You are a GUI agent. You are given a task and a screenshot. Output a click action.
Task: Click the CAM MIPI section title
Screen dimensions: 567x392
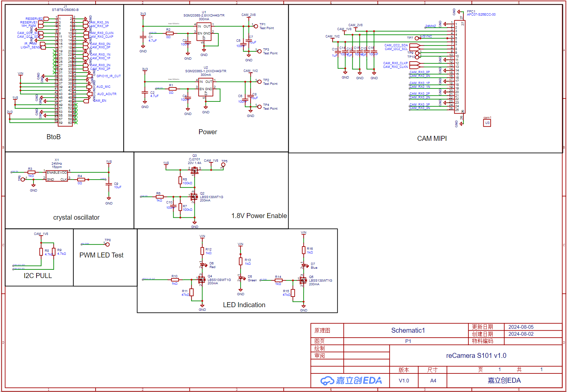(x=432, y=139)
